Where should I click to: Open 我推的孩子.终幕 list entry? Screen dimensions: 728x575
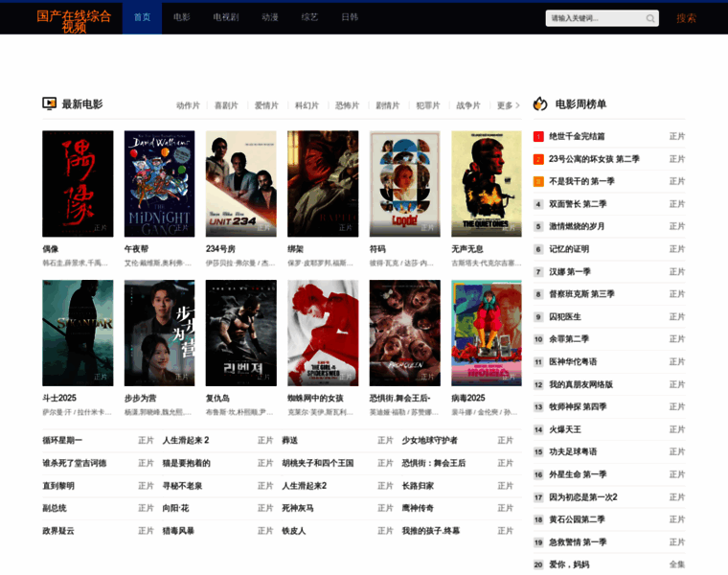tap(430, 531)
